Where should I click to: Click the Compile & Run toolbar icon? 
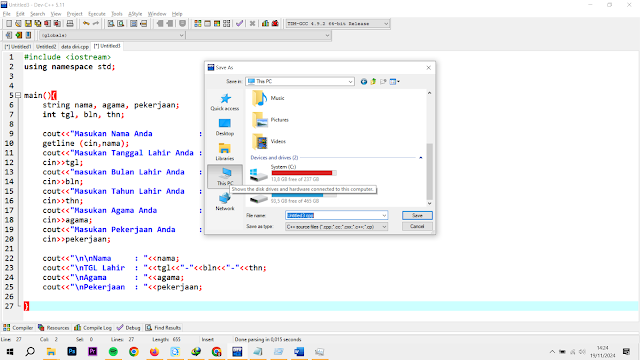pyautogui.click(x=217, y=24)
